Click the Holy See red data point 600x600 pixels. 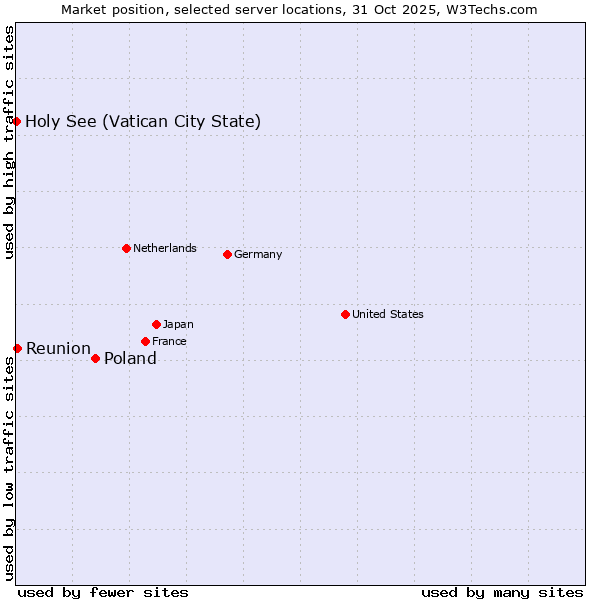[17, 121]
